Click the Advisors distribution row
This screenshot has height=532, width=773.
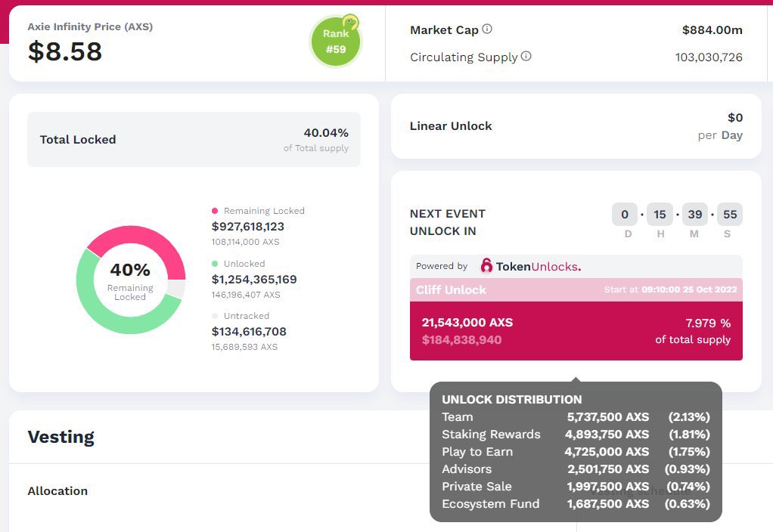[576, 469]
